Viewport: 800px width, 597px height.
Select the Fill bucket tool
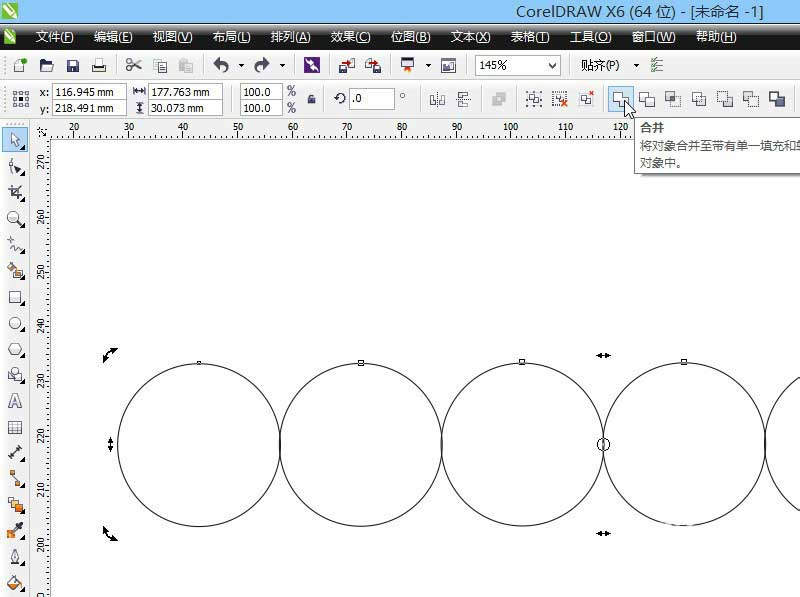point(15,583)
